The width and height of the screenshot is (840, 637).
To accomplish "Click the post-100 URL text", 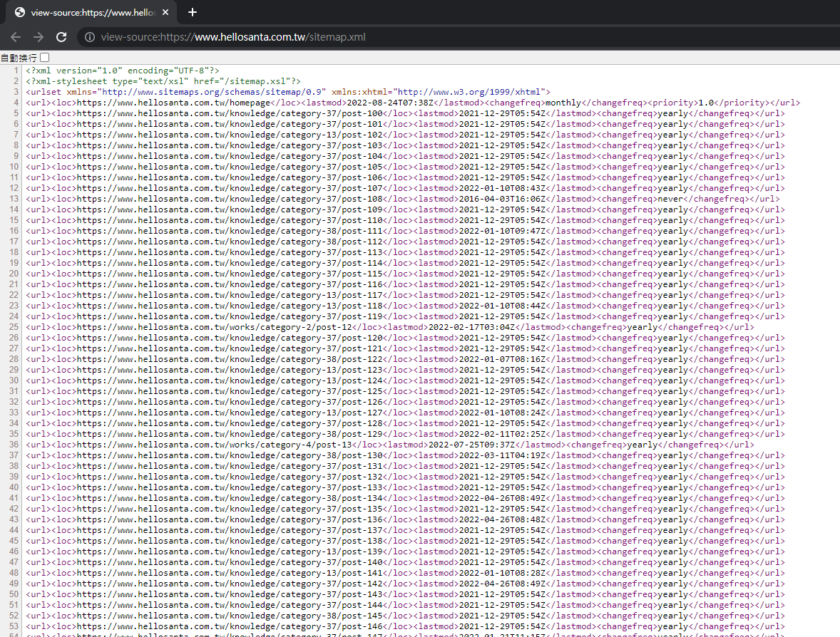I will pyautogui.click(x=230, y=113).
